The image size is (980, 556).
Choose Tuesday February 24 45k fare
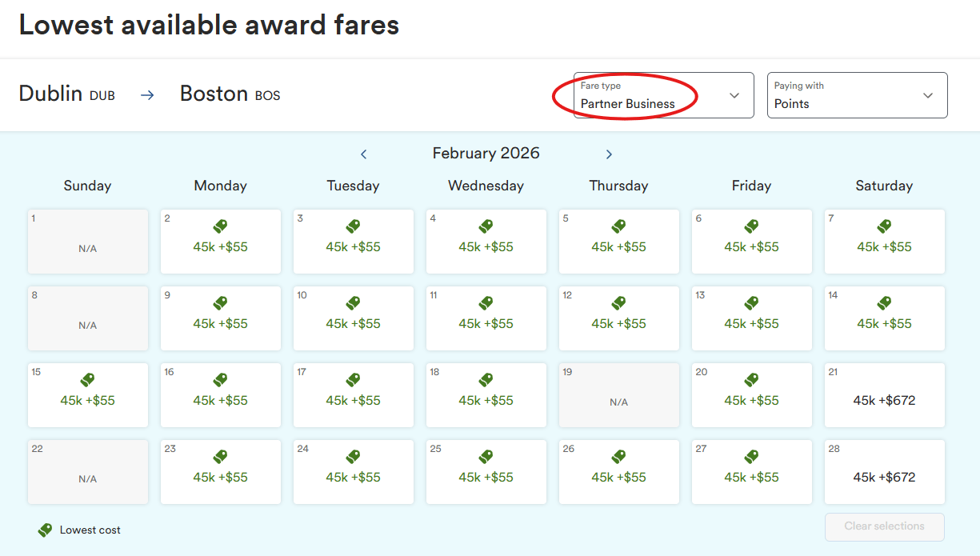point(353,477)
